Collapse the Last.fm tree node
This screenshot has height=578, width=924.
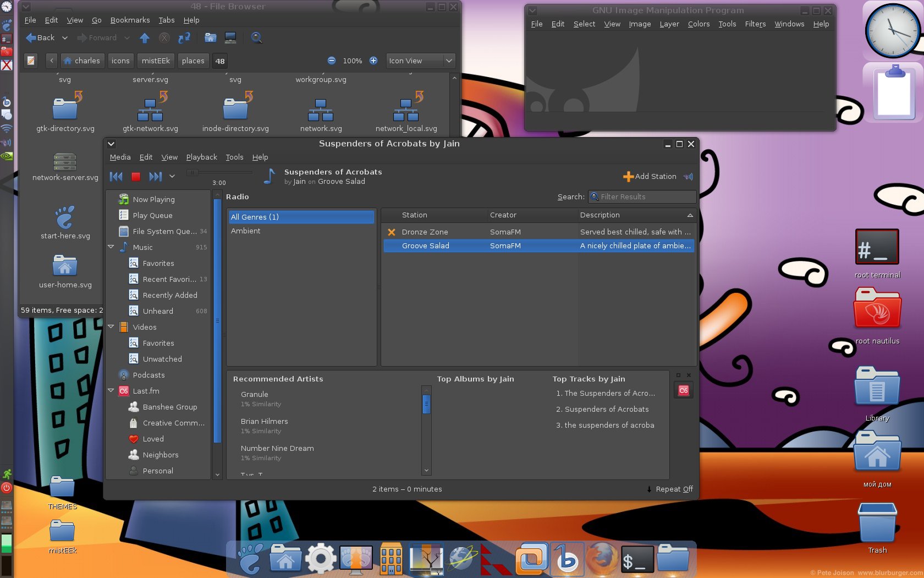pyautogui.click(x=111, y=391)
